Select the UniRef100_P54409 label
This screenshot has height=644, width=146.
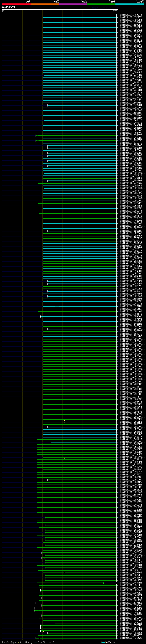(131, 133)
